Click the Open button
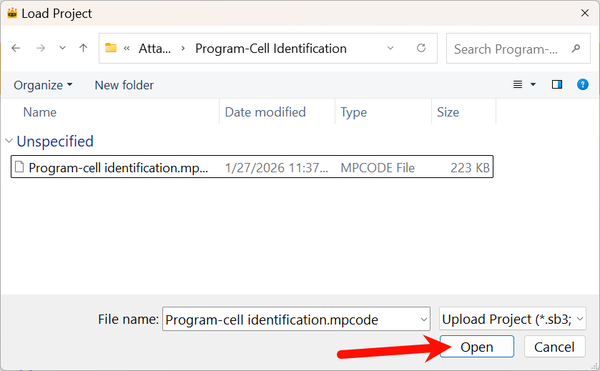 pos(476,347)
